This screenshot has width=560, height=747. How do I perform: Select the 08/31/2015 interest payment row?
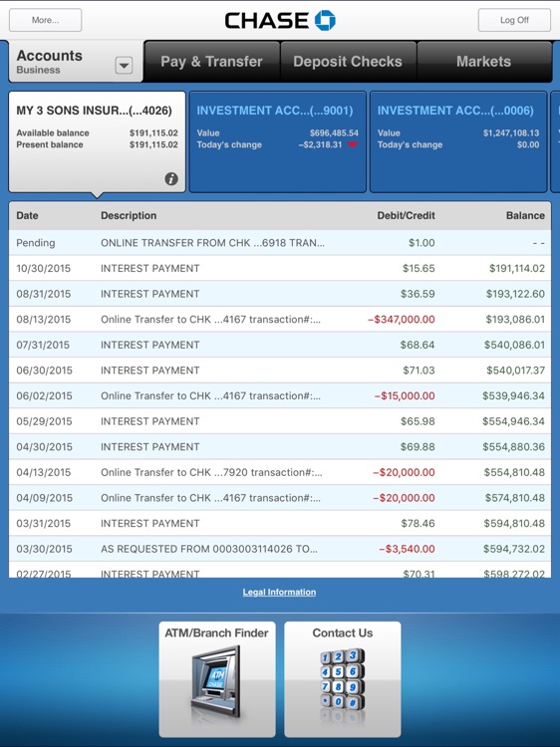tap(280, 294)
